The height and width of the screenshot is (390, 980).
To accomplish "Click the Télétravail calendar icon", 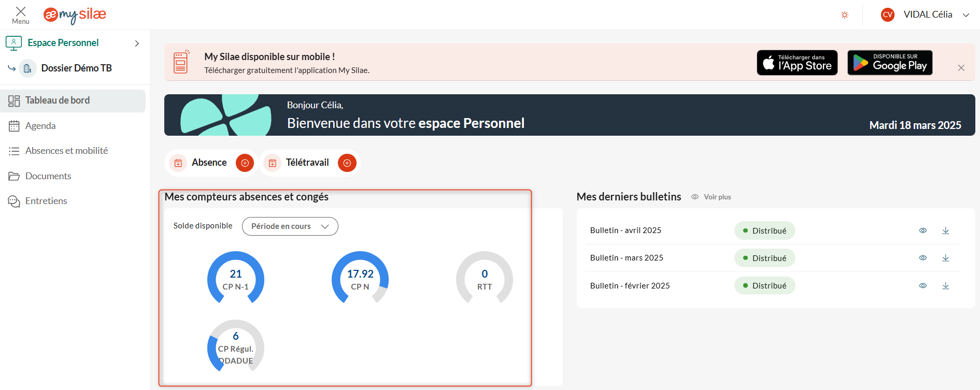I will tap(273, 163).
